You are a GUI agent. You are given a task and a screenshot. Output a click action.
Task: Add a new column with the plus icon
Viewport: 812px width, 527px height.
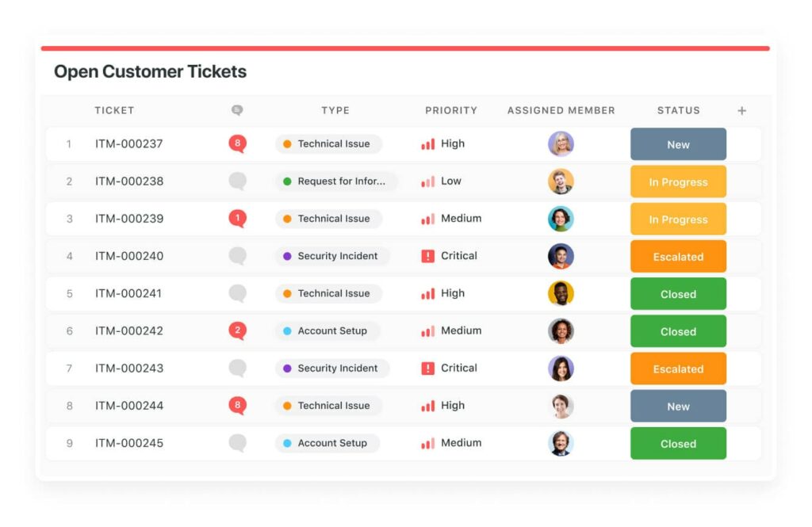click(x=741, y=110)
